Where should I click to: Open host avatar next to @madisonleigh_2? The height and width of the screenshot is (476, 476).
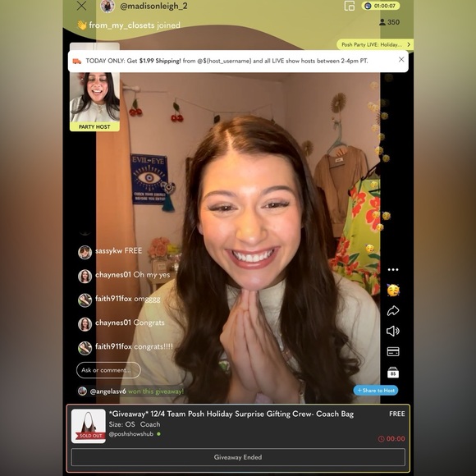[108, 6]
